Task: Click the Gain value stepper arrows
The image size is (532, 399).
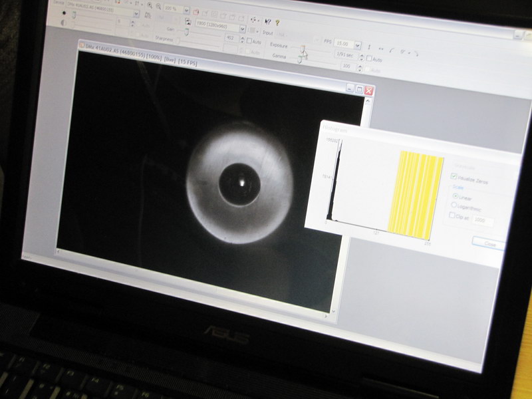Action: click(x=242, y=40)
